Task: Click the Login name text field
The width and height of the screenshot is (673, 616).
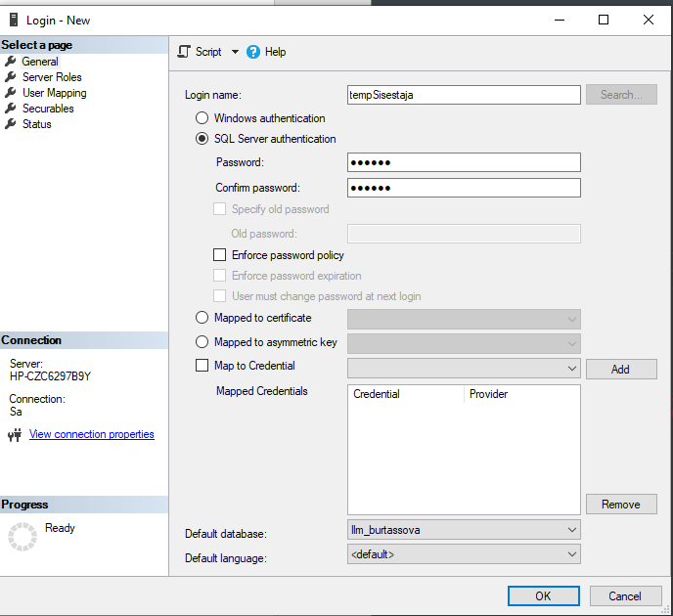Action: tap(464, 95)
